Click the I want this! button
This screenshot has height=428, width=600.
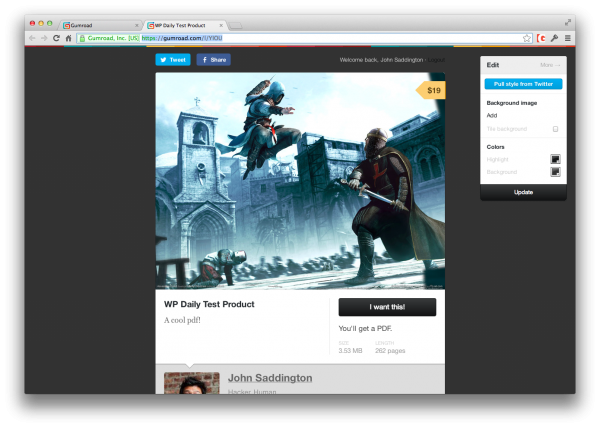pos(387,307)
